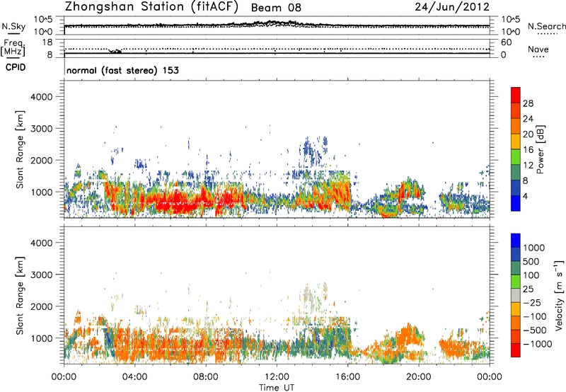Click the '04:00' time axis label

tap(134, 377)
